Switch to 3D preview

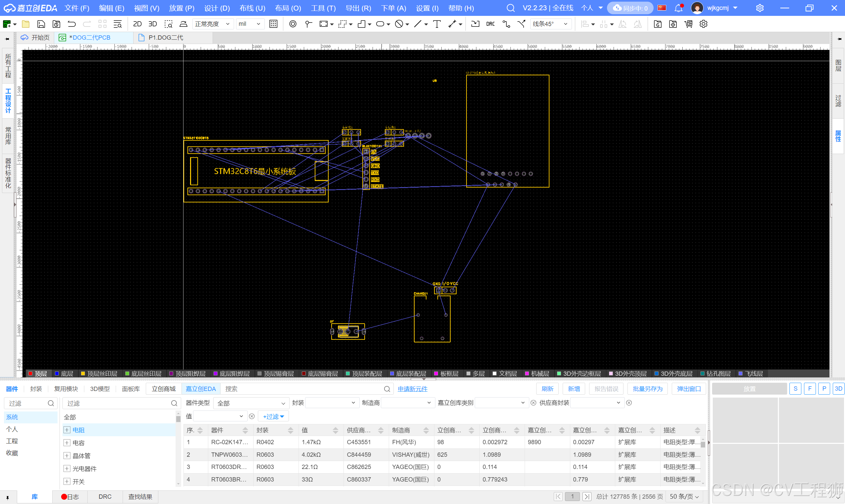pos(153,24)
